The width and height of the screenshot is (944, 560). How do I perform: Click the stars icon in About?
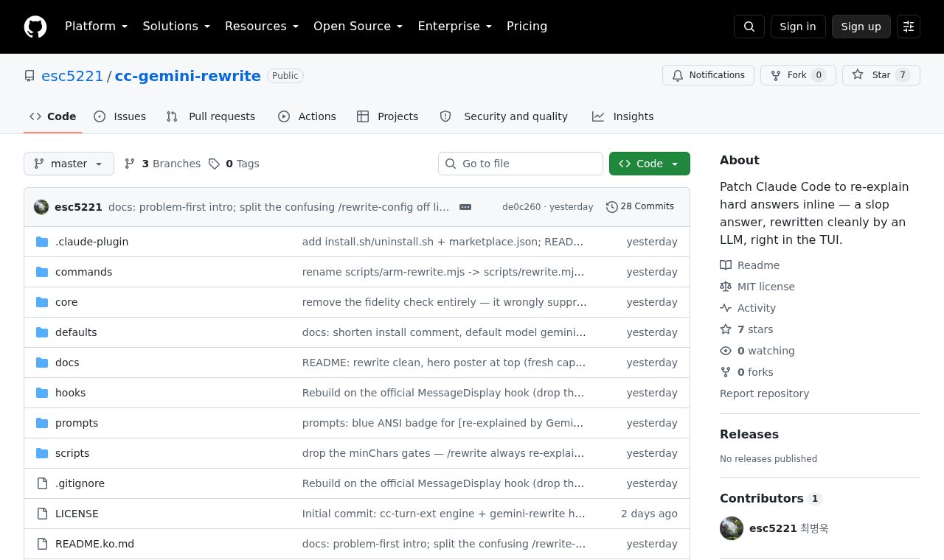[726, 329]
